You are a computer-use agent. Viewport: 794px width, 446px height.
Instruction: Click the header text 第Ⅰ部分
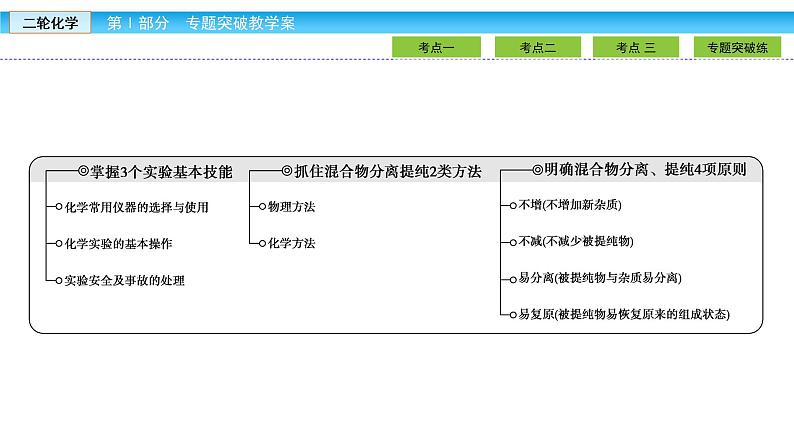pos(138,23)
